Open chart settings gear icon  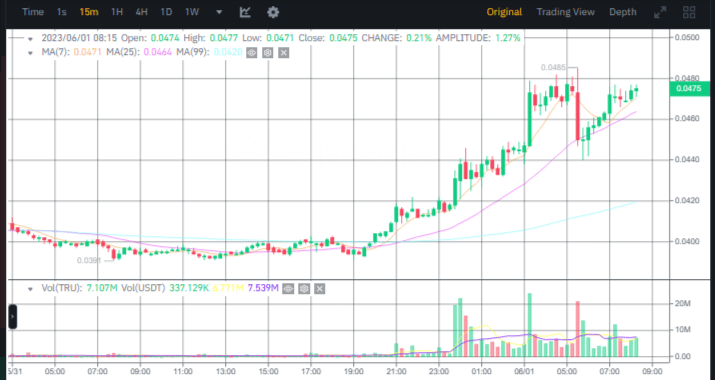coord(273,12)
